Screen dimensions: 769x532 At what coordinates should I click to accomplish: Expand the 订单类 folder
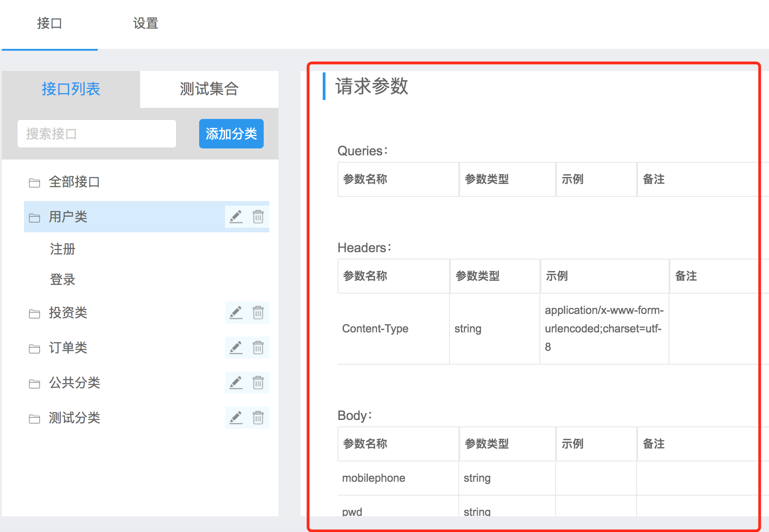34,348
